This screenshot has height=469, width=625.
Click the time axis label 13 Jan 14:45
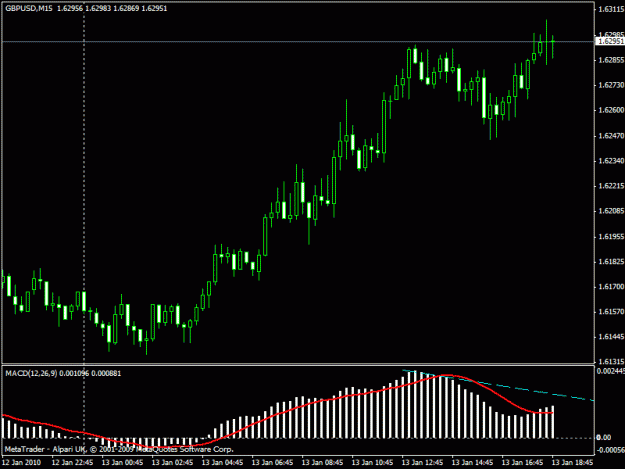(472, 463)
